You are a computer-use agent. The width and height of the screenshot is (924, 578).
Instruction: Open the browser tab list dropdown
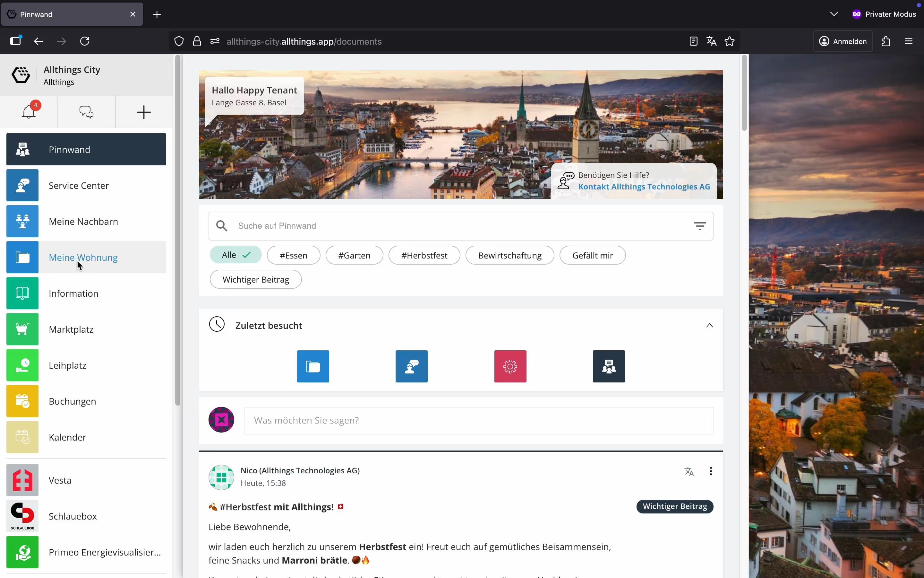coord(834,14)
